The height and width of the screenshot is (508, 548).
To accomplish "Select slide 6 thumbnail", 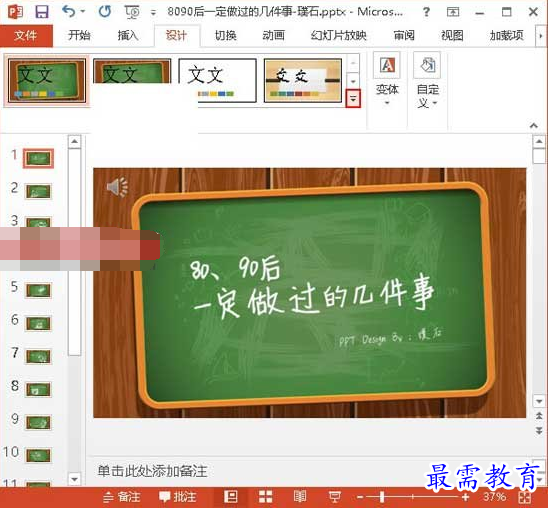I will [x=38, y=323].
